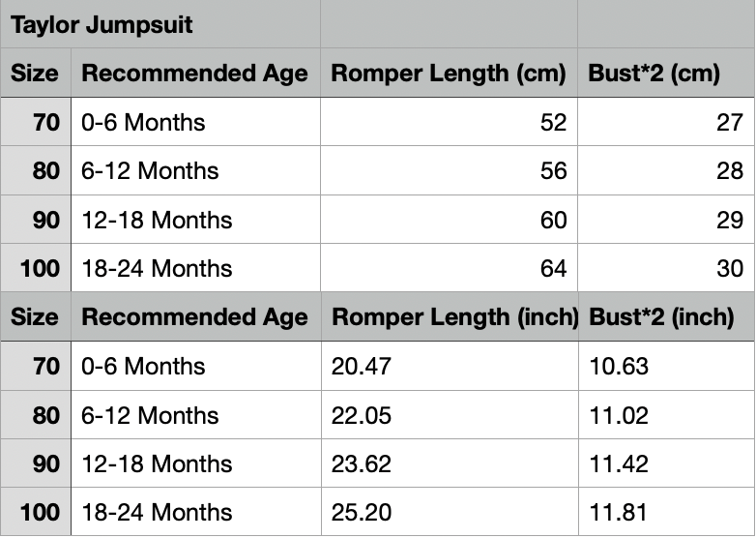This screenshot has width=756, height=538.
Task: Click the Recommended Age header in cm table
Action: pyautogui.click(x=194, y=74)
